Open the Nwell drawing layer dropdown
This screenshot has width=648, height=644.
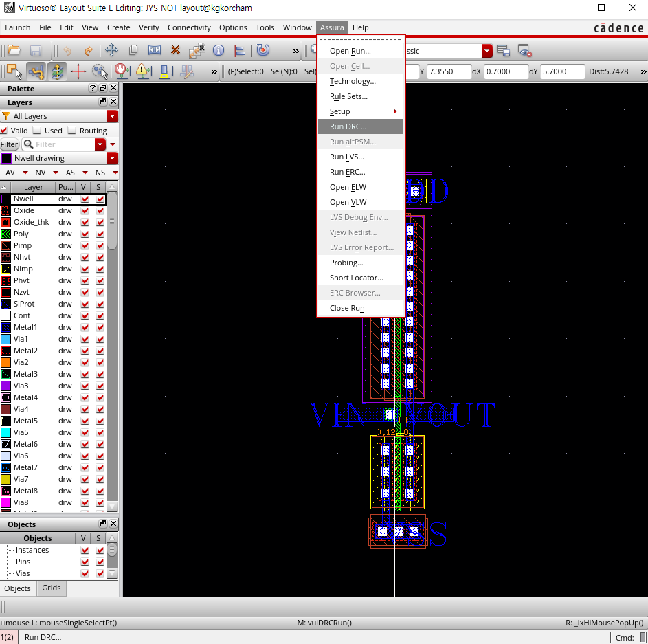[113, 158]
